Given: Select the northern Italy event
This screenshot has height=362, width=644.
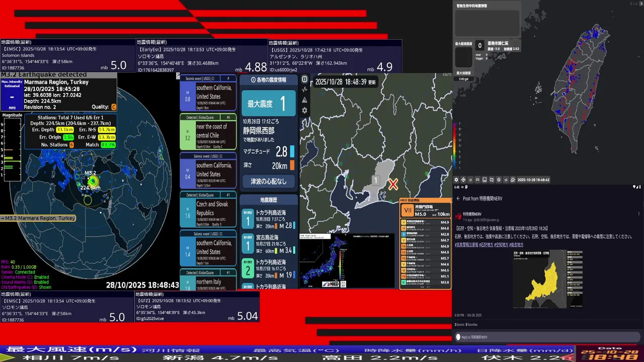Looking at the screenshot, I should [x=208, y=280].
